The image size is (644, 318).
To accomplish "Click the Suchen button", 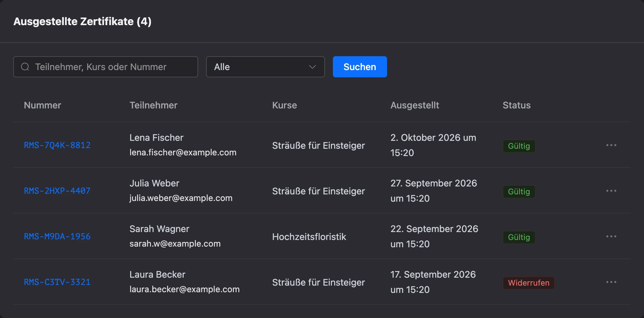I will (x=360, y=67).
